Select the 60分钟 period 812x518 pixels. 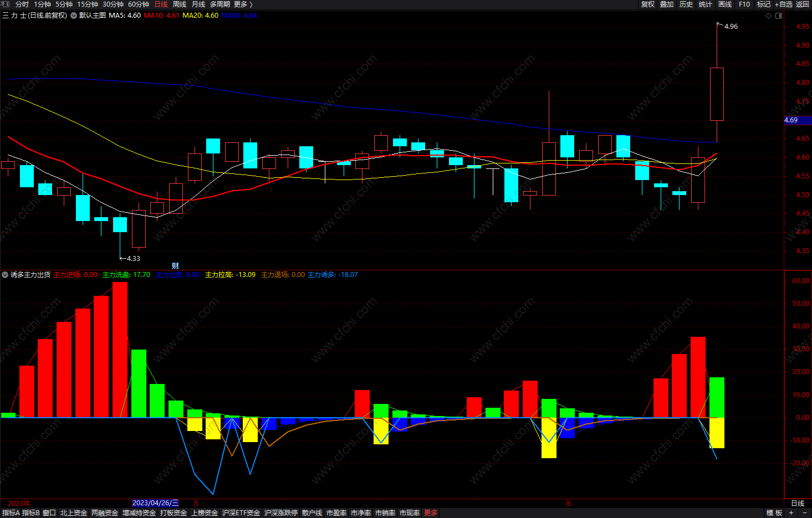139,4
